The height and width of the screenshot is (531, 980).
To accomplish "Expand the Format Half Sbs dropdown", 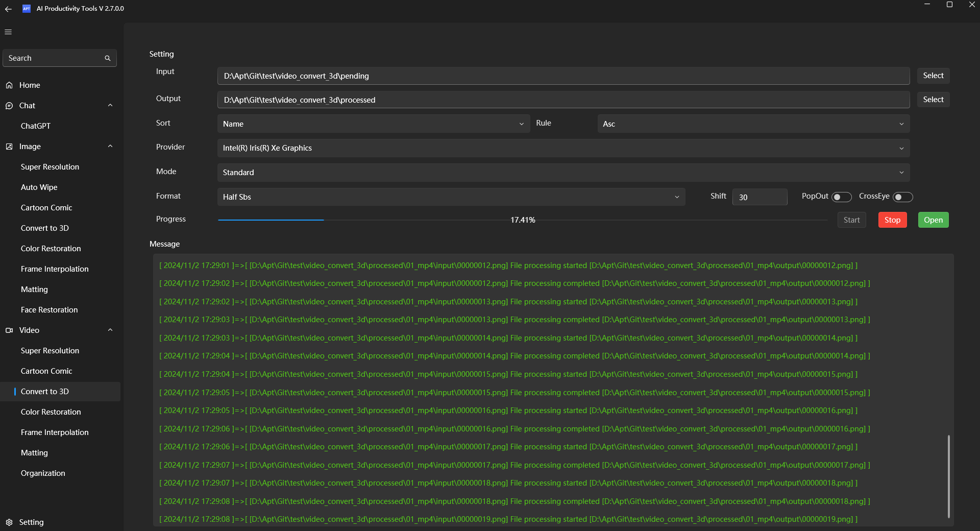I will tap(451, 197).
